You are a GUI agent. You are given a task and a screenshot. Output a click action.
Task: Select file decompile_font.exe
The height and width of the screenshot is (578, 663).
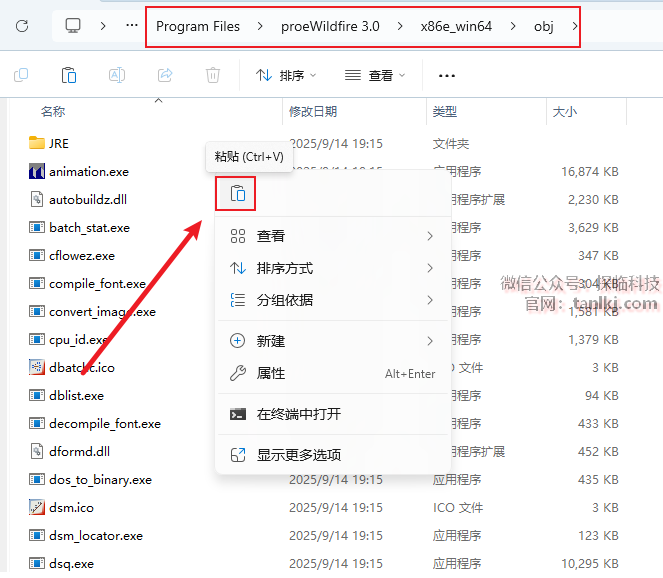click(x=105, y=423)
